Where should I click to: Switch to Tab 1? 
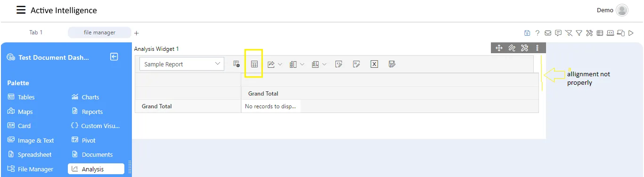[x=36, y=32]
